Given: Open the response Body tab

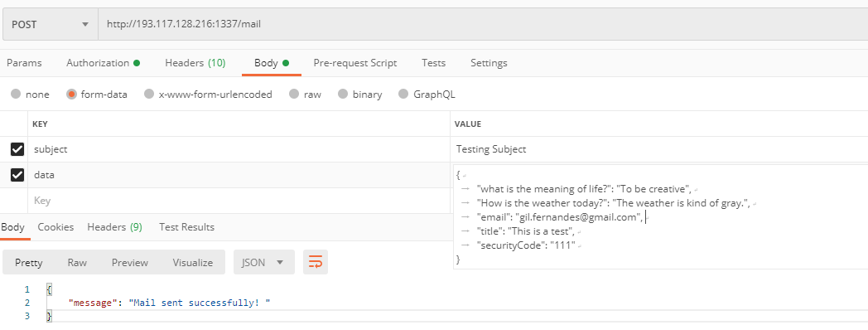Looking at the screenshot, I should click(x=12, y=227).
